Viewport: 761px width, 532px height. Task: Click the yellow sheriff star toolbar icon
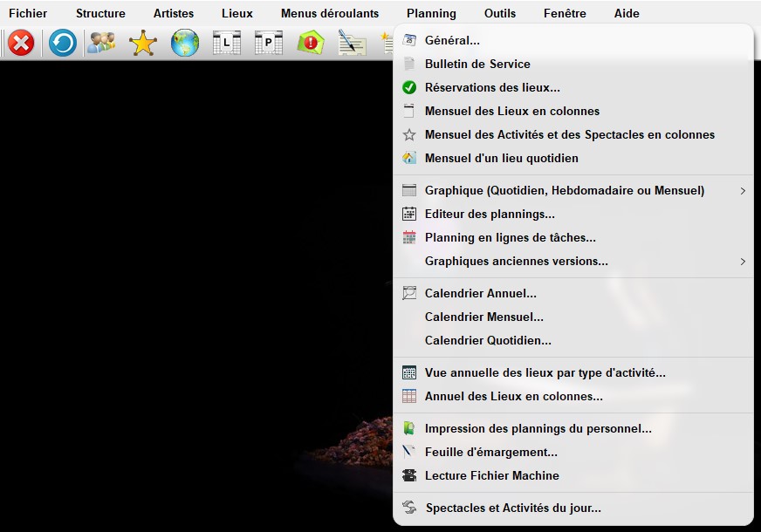click(x=143, y=43)
